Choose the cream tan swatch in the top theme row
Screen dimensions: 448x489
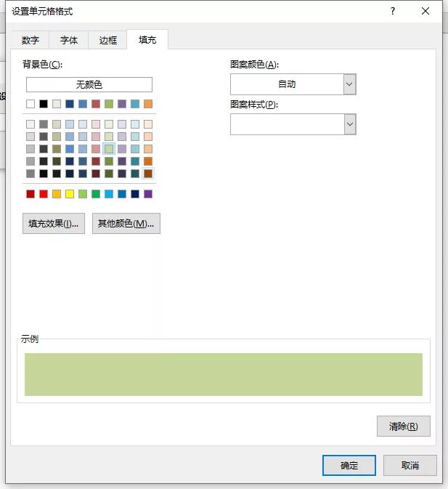tap(57, 104)
